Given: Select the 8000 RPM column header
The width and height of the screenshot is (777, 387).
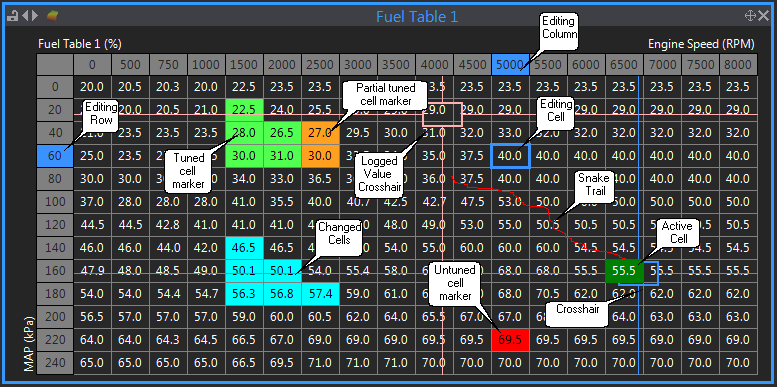Looking at the screenshot, I should point(738,65).
